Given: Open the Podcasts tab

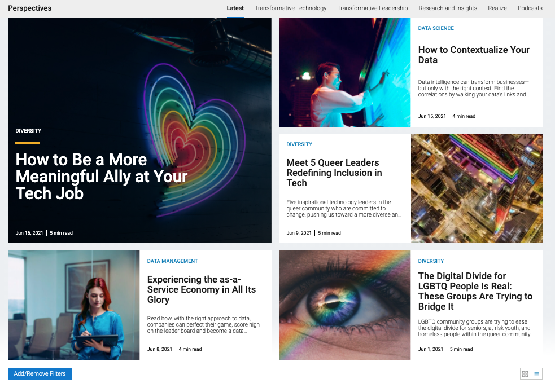Looking at the screenshot, I should (530, 8).
